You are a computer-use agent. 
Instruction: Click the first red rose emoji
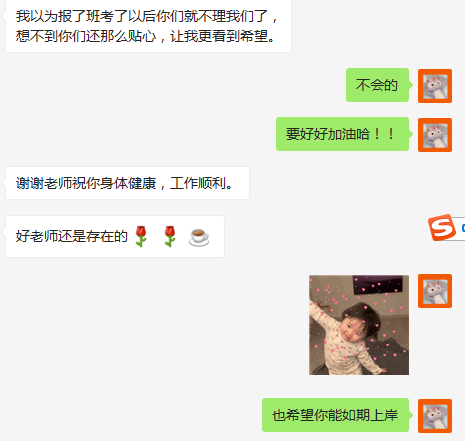[141, 236]
